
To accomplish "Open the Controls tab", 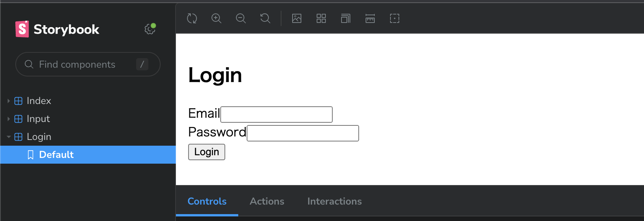I will click(x=207, y=201).
